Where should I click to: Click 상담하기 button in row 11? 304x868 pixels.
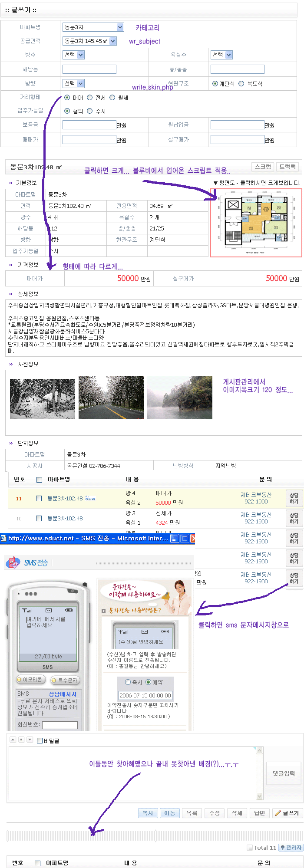click(294, 498)
